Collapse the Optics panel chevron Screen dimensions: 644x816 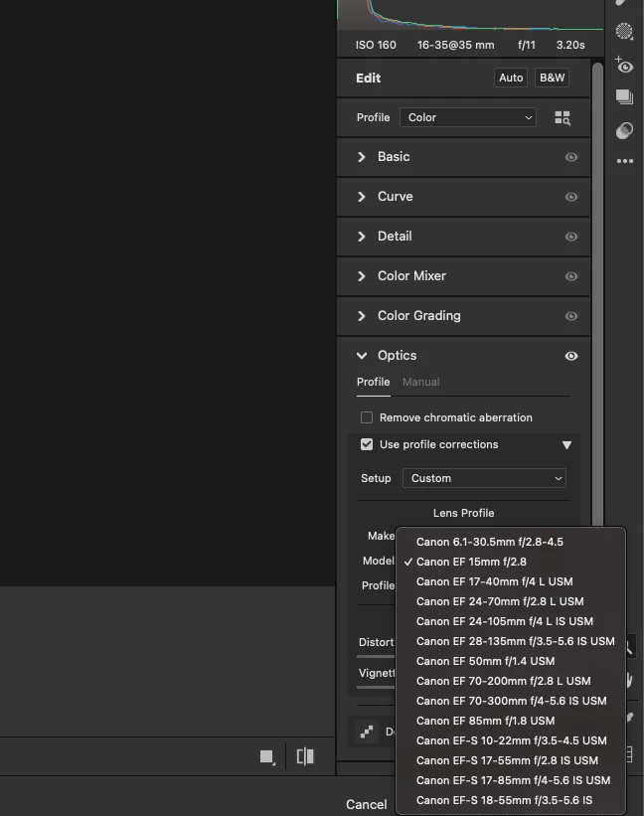click(362, 356)
